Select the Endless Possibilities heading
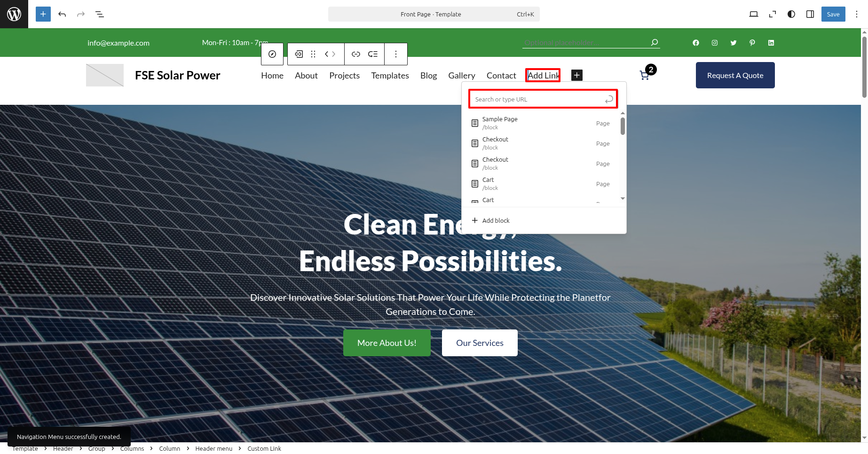The image size is (868, 454). point(431,261)
